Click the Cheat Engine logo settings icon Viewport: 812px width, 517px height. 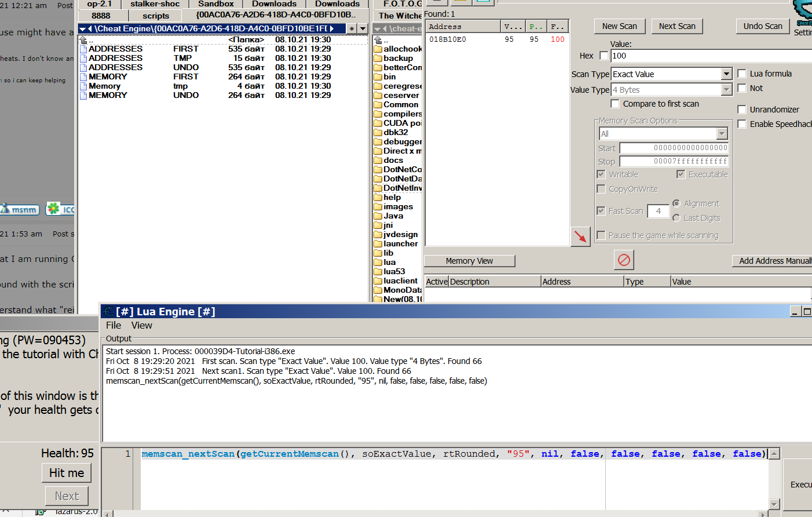tap(803, 12)
